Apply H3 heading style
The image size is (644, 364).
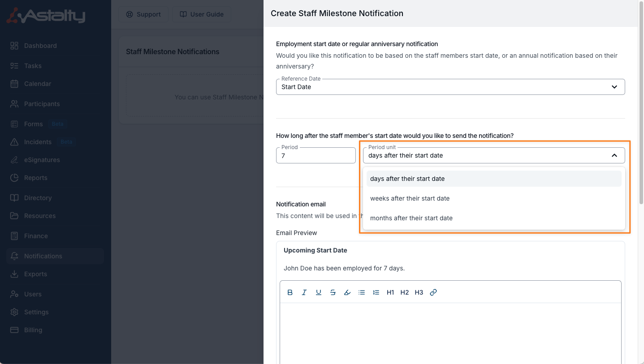(419, 292)
